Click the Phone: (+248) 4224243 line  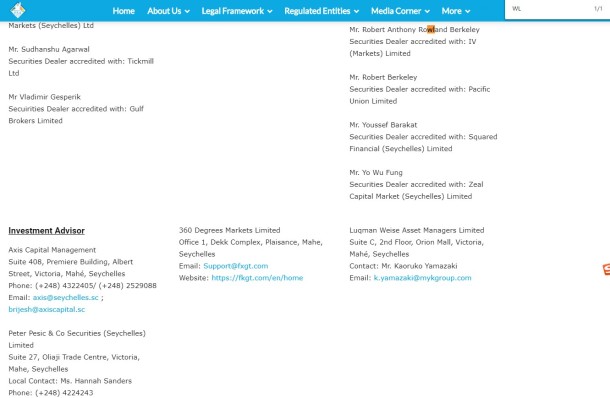(51, 393)
